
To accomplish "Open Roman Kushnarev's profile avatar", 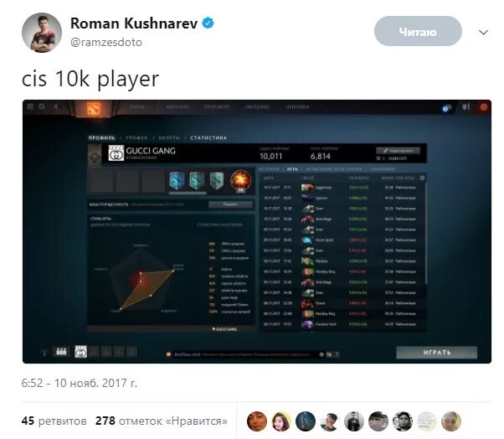I will pyautogui.click(x=42, y=33).
